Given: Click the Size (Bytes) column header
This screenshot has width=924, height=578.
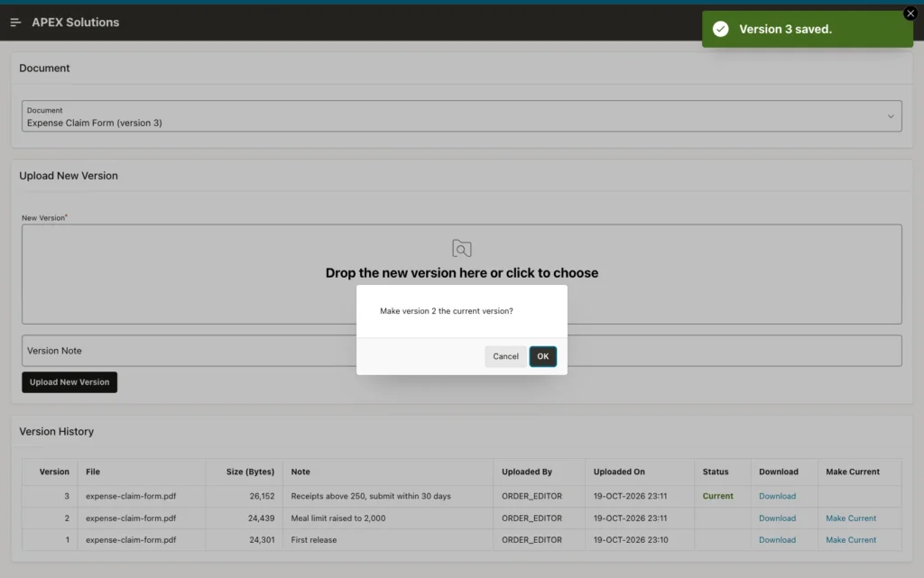Looking at the screenshot, I should pyautogui.click(x=250, y=472).
